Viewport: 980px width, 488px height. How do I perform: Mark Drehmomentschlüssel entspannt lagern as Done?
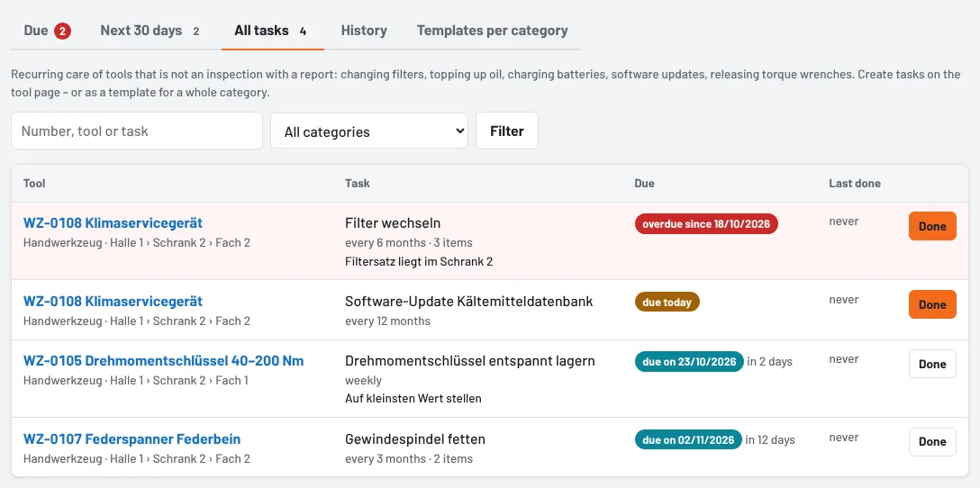pos(932,364)
